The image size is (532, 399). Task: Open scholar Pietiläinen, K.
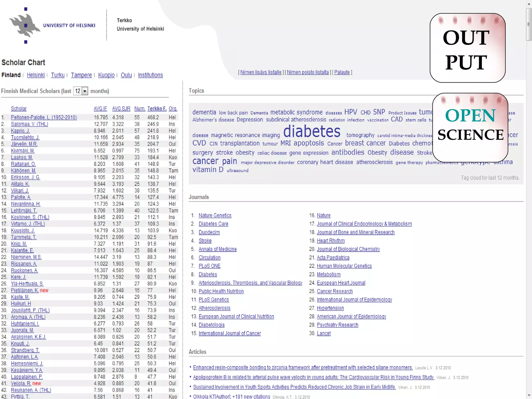click(x=25, y=290)
